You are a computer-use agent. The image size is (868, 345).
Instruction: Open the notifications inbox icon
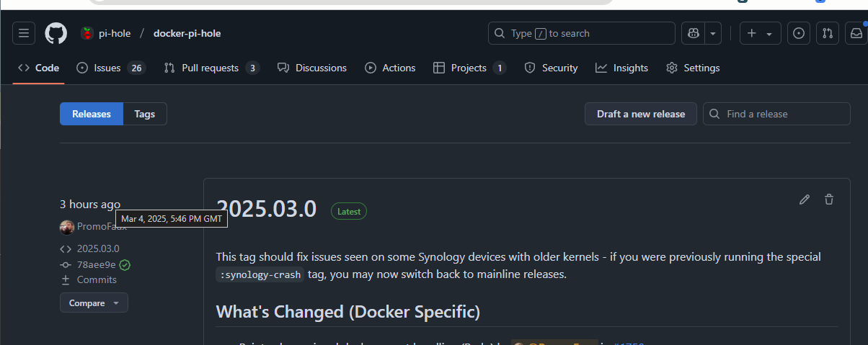[856, 33]
